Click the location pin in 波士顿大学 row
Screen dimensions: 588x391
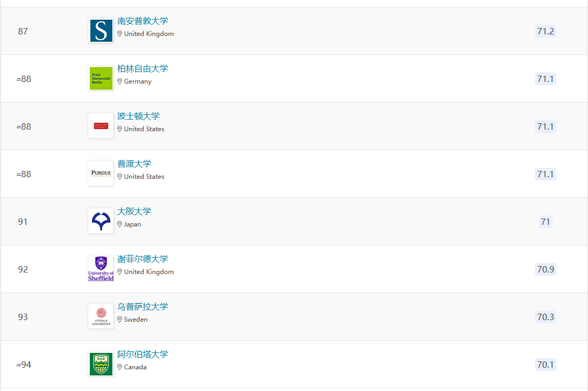(120, 129)
